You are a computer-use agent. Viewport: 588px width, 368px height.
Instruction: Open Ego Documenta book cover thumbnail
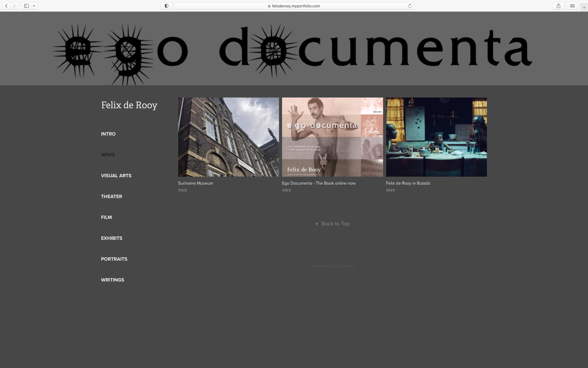[x=332, y=137]
